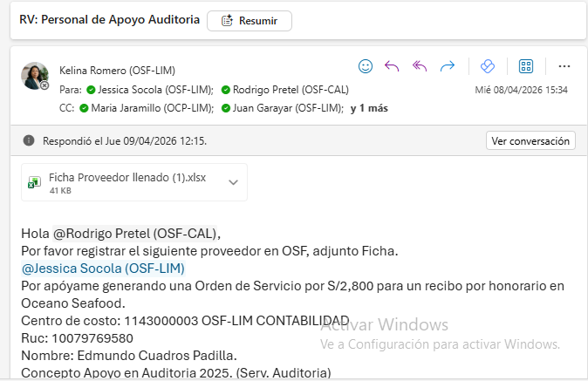This screenshot has height=381, width=588.
Task: Click Kelina Romero's profile picture
Action: tap(35, 76)
